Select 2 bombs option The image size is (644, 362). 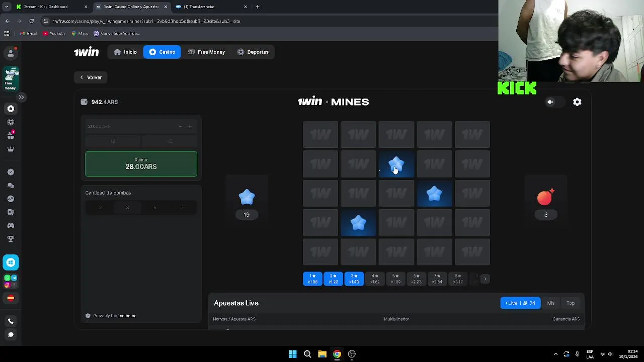coord(100,208)
